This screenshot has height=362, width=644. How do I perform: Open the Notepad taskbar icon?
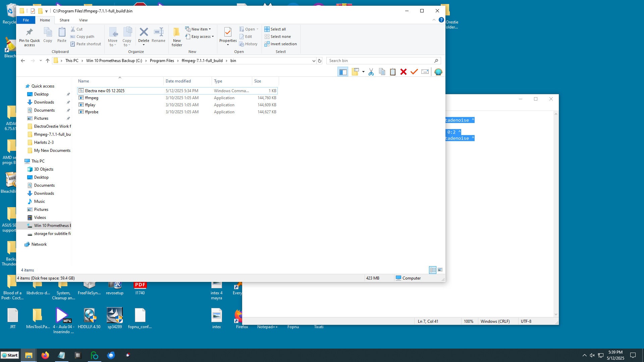pyautogui.click(x=61, y=355)
